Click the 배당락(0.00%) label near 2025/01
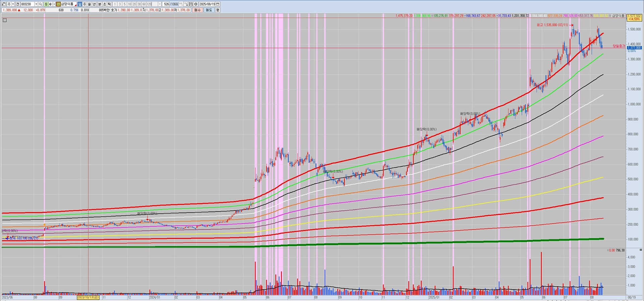 (x=427, y=129)
